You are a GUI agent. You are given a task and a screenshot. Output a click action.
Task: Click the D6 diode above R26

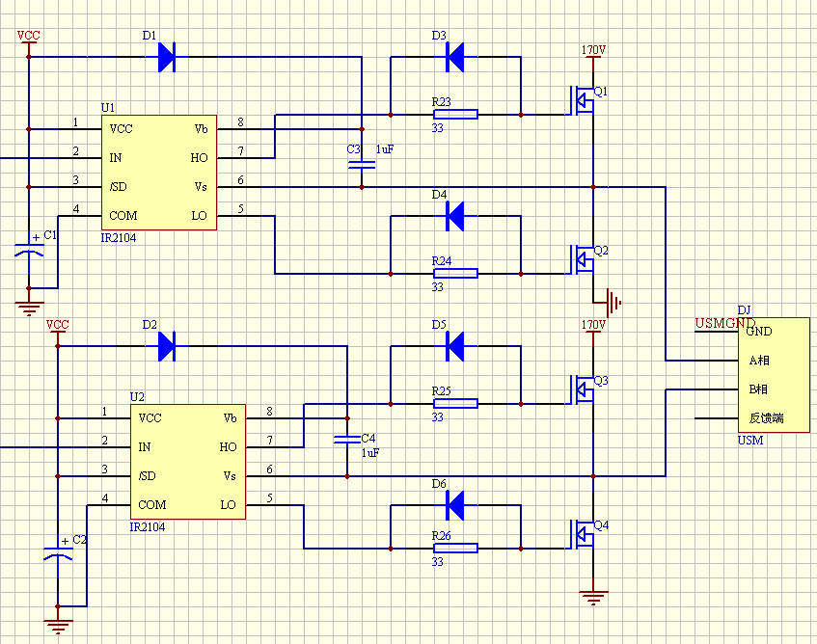(455, 505)
